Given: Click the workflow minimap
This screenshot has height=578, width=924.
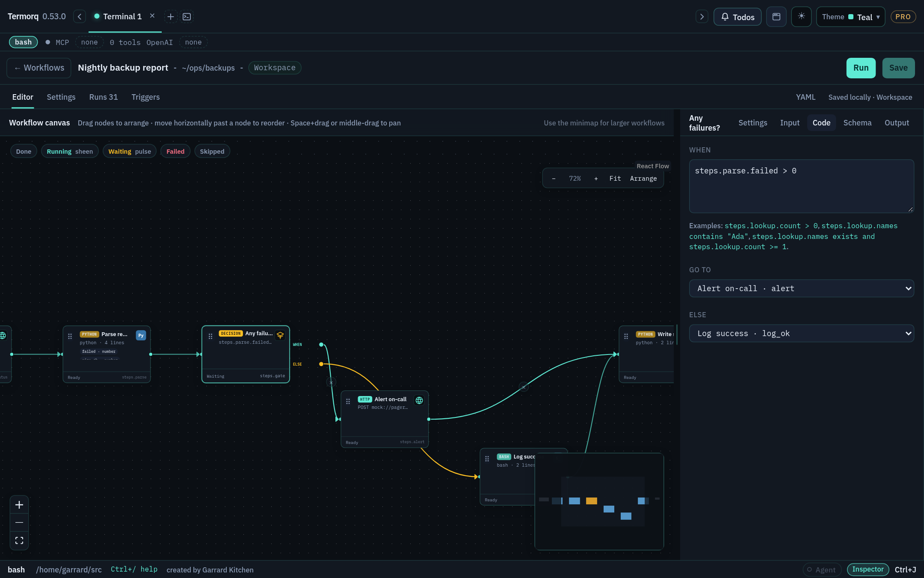Looking at the screenshot, I should 599,501.
